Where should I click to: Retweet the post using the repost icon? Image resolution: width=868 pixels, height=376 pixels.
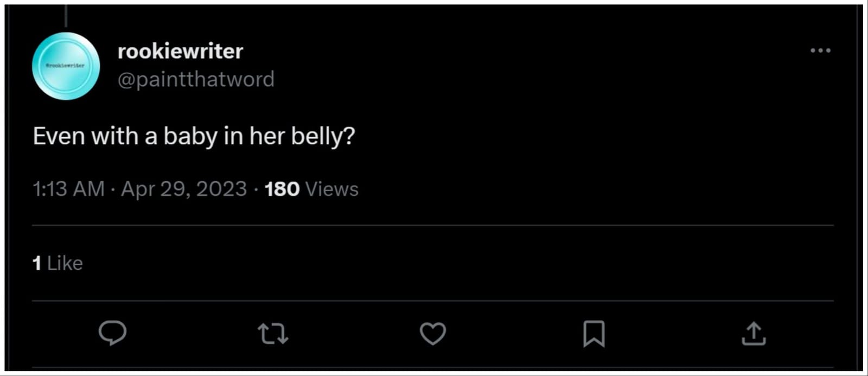tap(273, 334)
